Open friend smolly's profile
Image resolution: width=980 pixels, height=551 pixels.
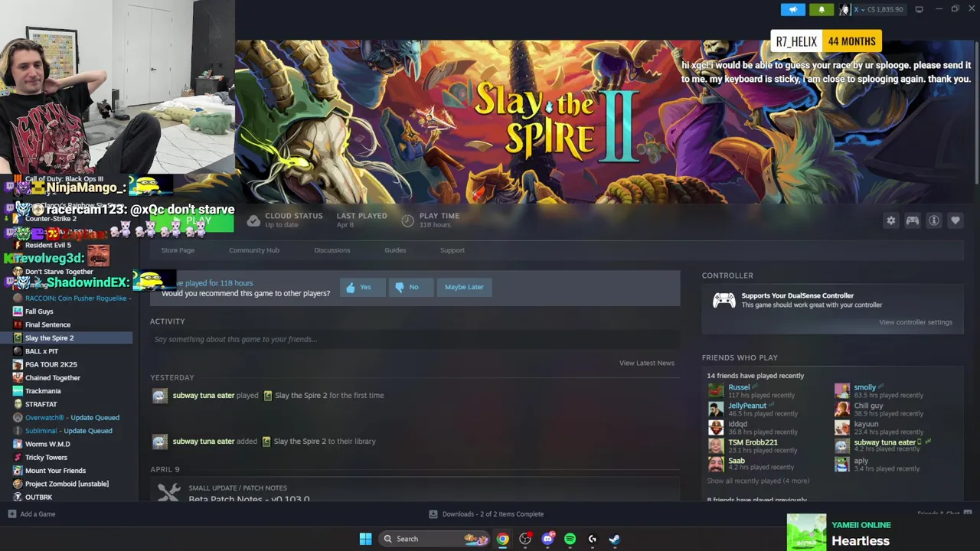click(x=865, y=387)
